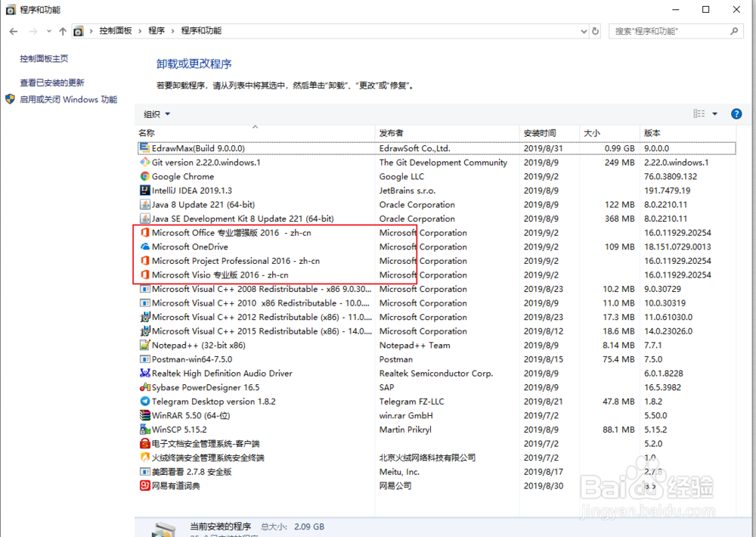Select Microsoft Visual C++ 2010 x86 Redistributable row
This screenshot has width=756, height=537.
click(x=436, y=303)
